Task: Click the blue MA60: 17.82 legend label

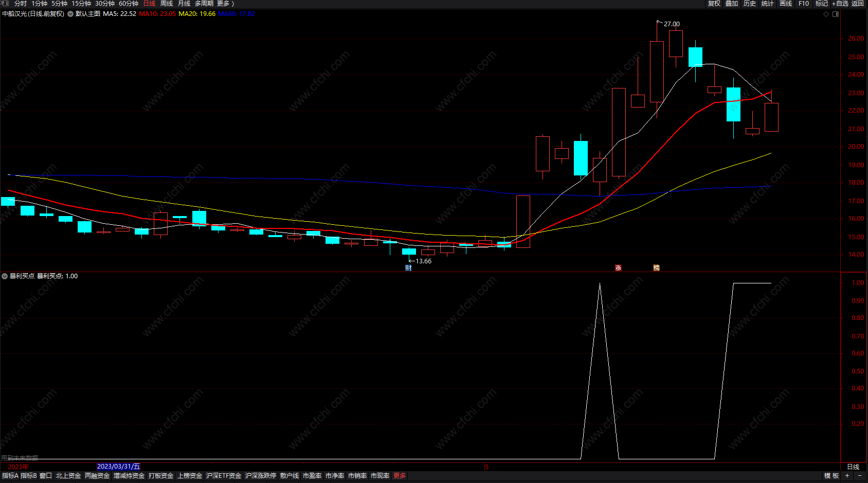Action: (237, 14)
